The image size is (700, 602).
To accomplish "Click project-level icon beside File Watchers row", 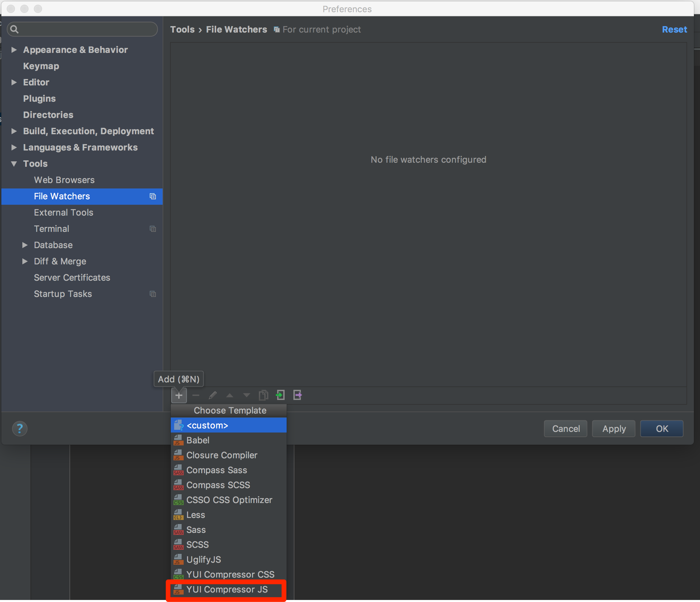I will tap(153, 196).
